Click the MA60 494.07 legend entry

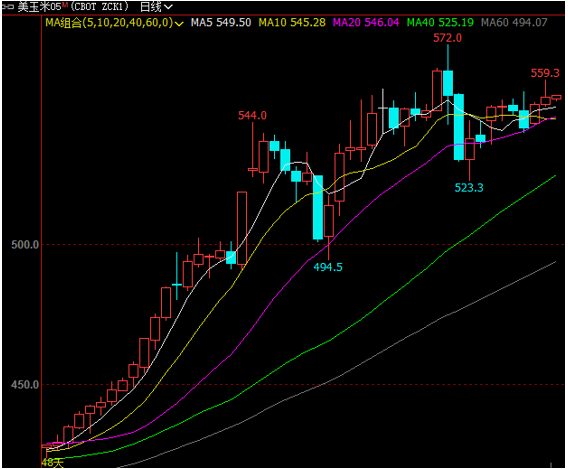514,22
